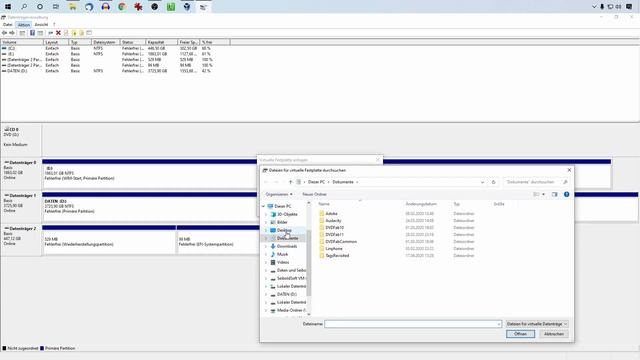This screenshot has height=360, width=640.
Task: Sort volume list by Kapazität column
Action: click(161, 42)
